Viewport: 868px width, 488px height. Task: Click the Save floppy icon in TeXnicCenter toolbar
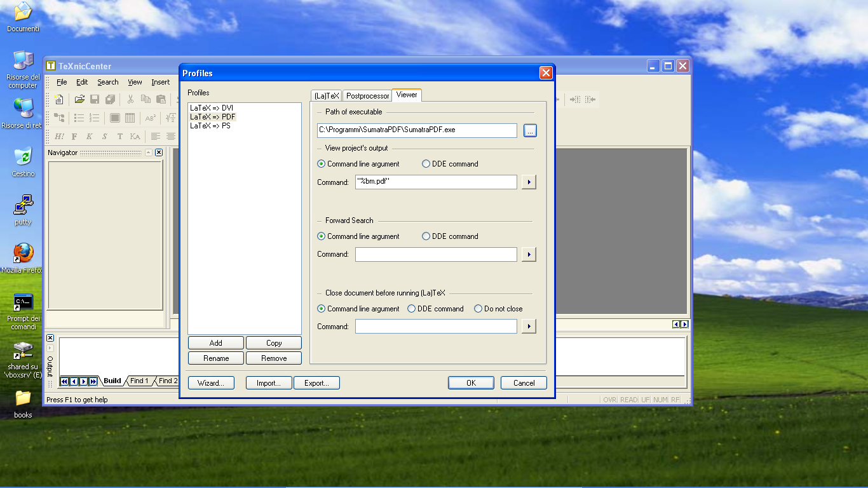[x=95, y=99]
